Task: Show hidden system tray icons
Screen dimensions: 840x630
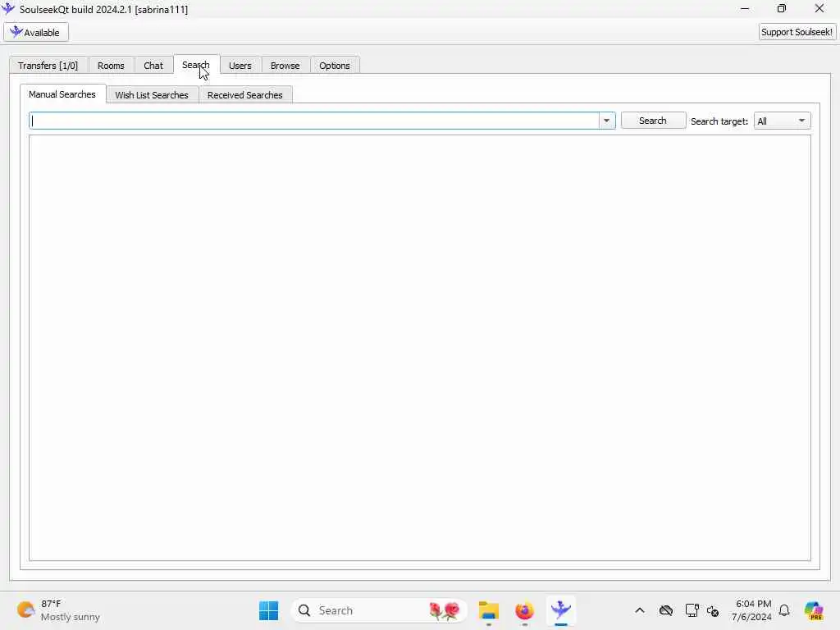Action: point(640,610)
